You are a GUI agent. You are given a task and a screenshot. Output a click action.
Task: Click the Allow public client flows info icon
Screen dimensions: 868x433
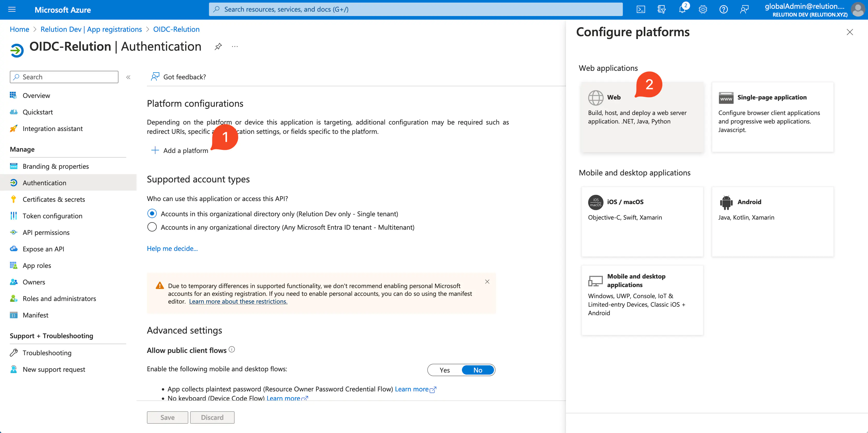click(x=232, y=350)
